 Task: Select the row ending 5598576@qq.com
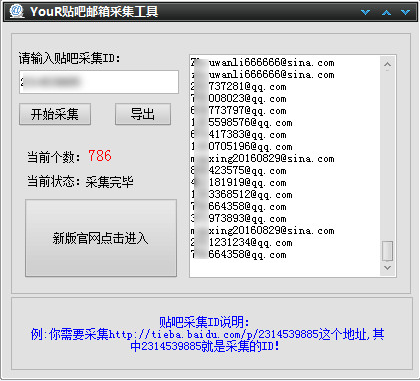click(x=242, y=123)
